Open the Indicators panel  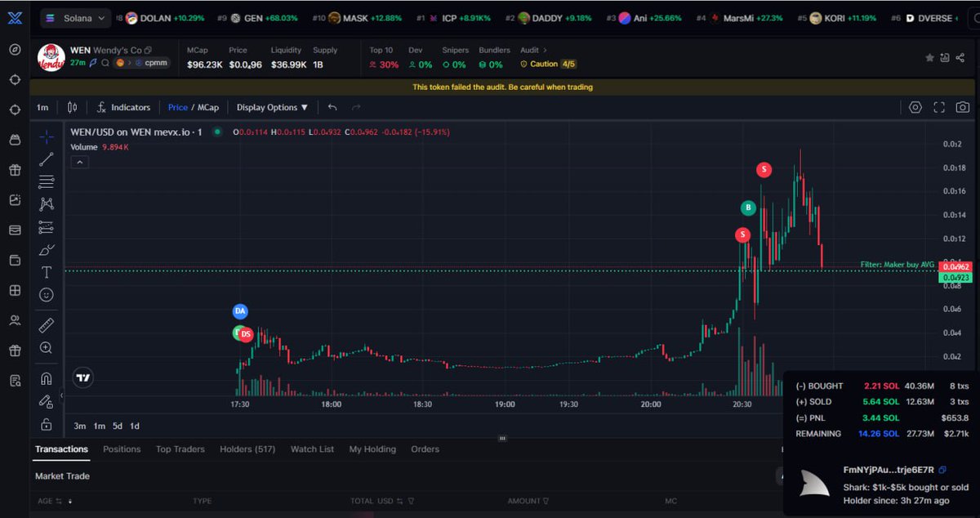pos(123,107)
